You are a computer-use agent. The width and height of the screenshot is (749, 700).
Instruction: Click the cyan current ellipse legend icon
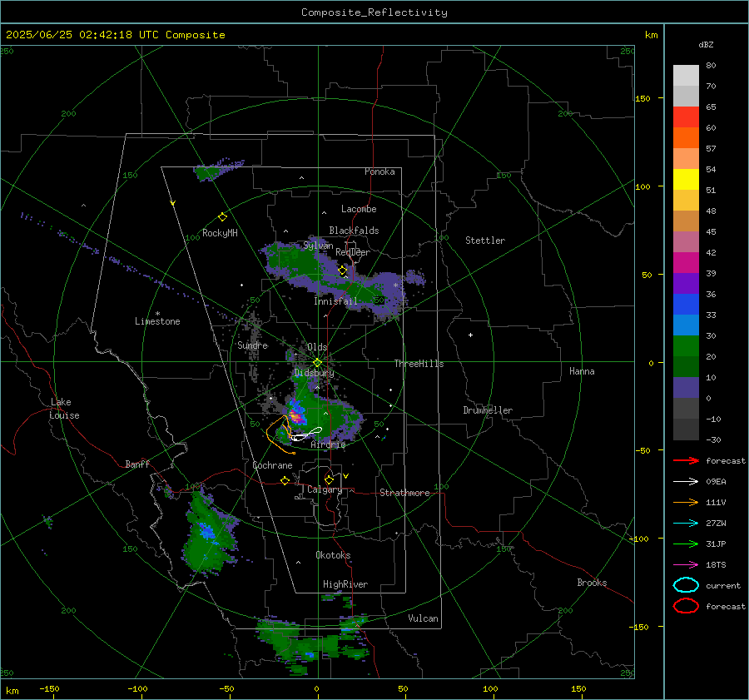tap(686, 585)
